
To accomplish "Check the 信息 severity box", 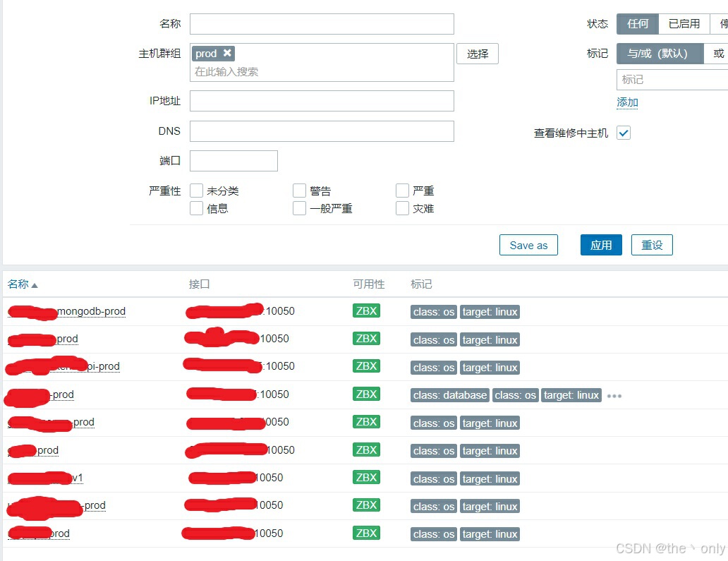I will (196, 208).
